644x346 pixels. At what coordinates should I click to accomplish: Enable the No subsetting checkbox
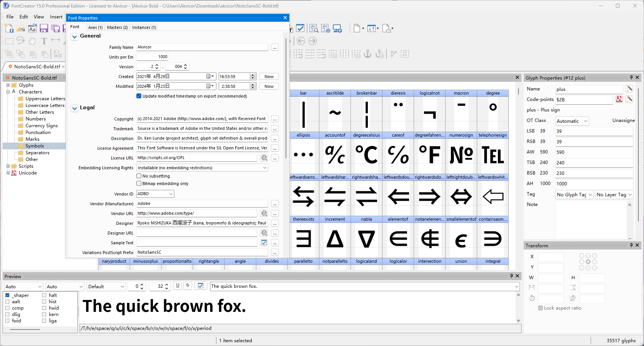click(139, 176)
